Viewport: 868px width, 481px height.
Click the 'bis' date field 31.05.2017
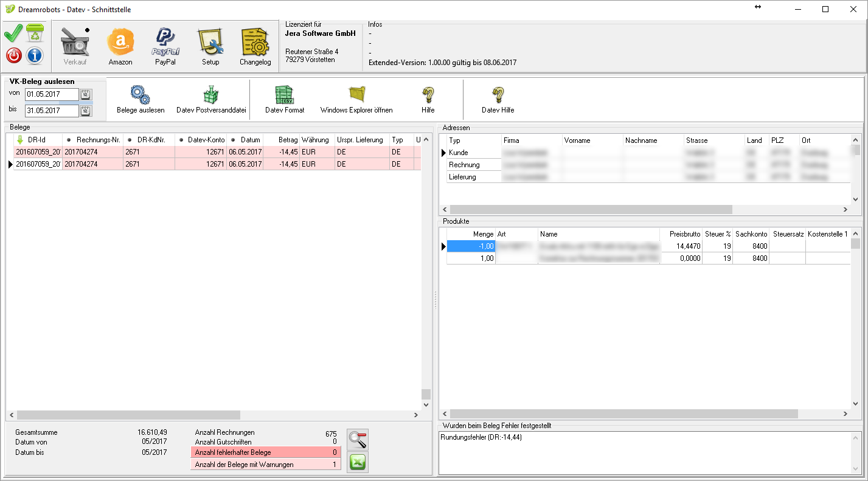pos(52,111)
